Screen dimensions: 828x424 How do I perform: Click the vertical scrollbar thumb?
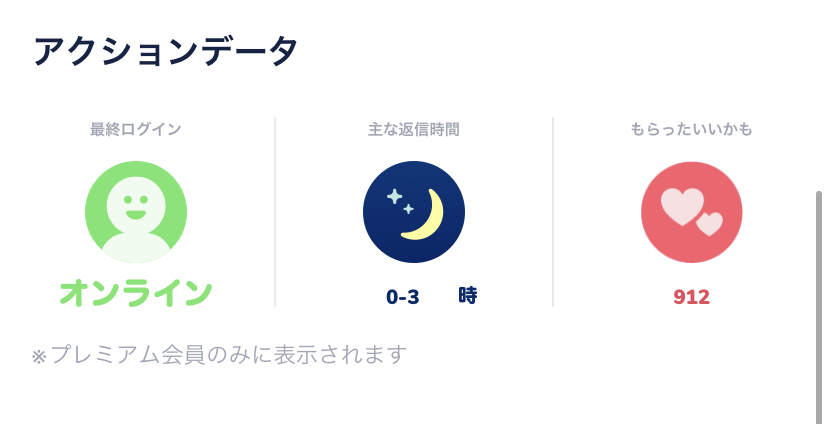819,307
